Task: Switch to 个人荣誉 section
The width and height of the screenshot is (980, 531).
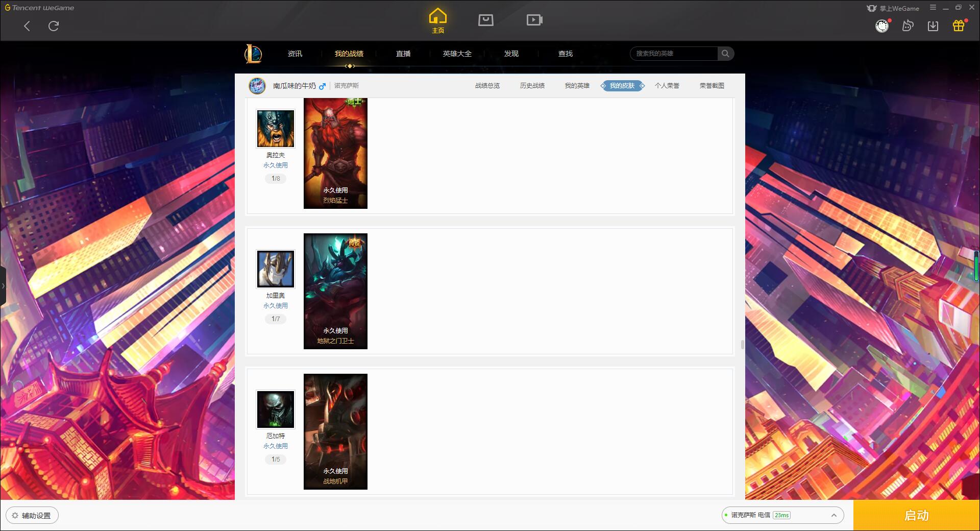Action: tap(667, 86)
